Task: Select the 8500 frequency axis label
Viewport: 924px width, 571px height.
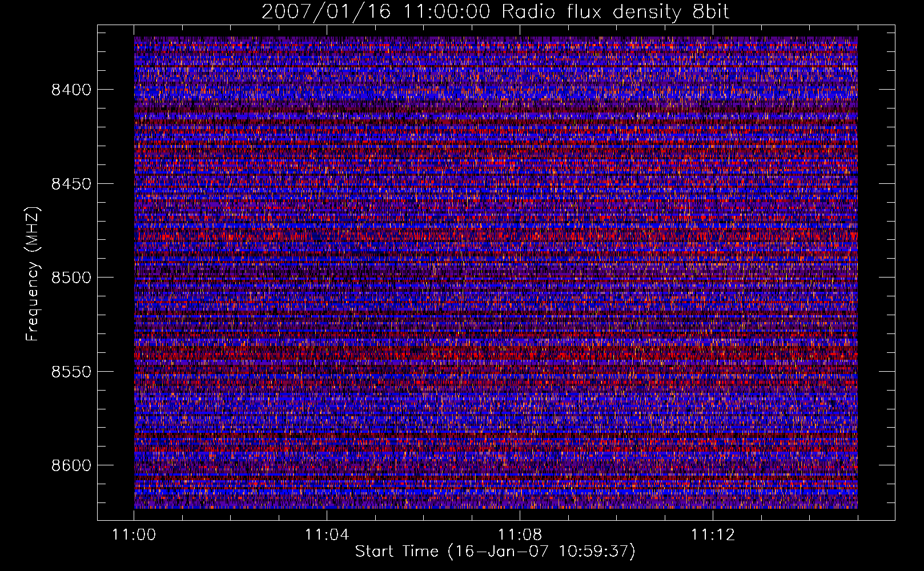Action: coord(71,278)
